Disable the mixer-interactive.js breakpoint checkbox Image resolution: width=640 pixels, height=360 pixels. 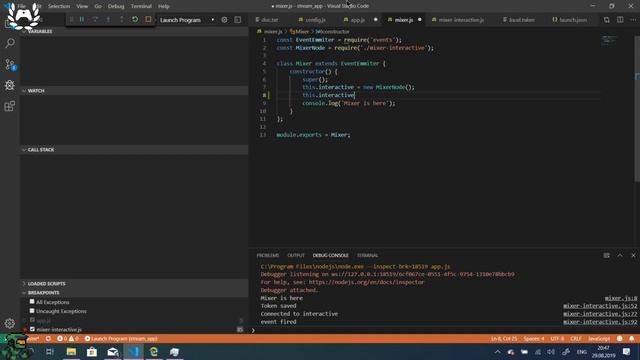(32, 329)
